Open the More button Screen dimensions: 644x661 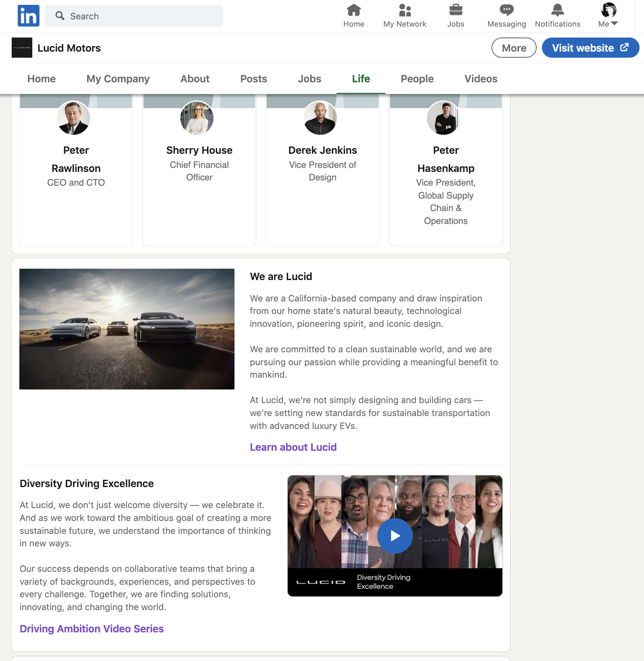tap(514, 48)
